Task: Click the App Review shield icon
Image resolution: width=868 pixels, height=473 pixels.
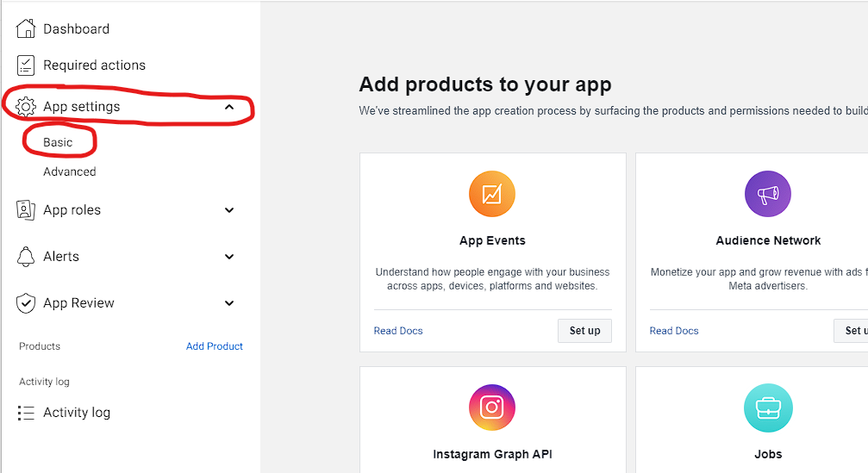Action: pyautogui.click(x=26, y=303)
